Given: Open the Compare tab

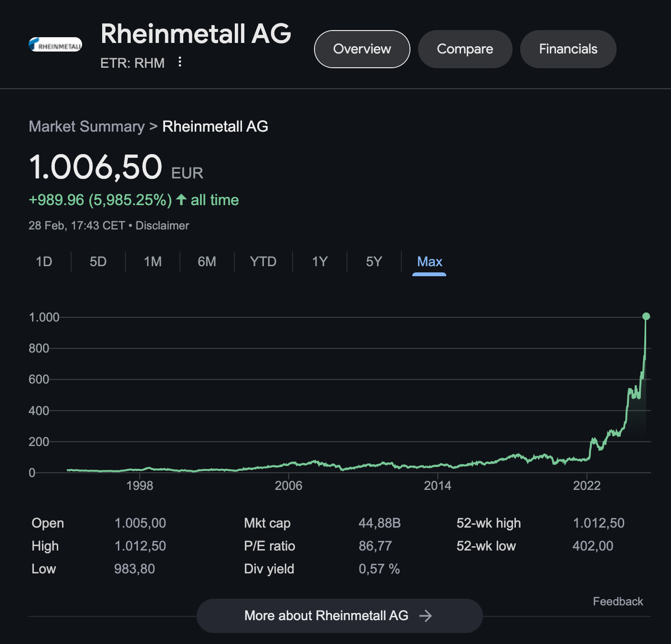Looking at the screenshot, I should click(465, 49).
